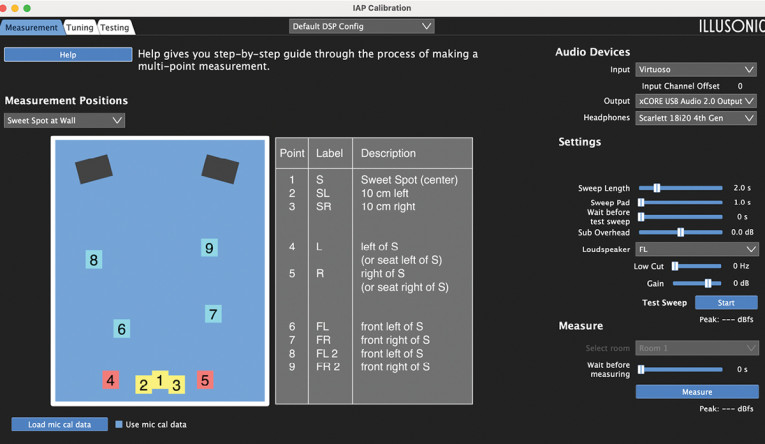Open the Loudspeaker FL dropdown
Image resolution: width=765 pixels, height=444 pixels.
point(695,249)
